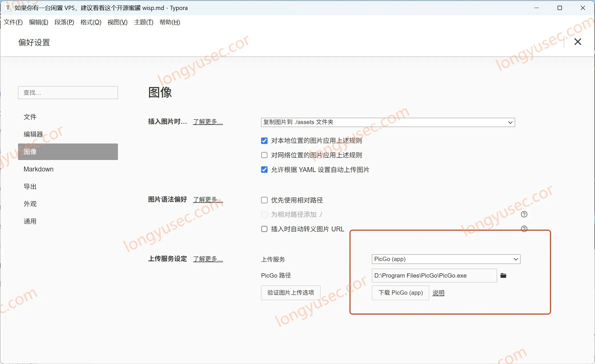Open 了解更多 link beside 上传服务设定

click(x=208, y=259)
